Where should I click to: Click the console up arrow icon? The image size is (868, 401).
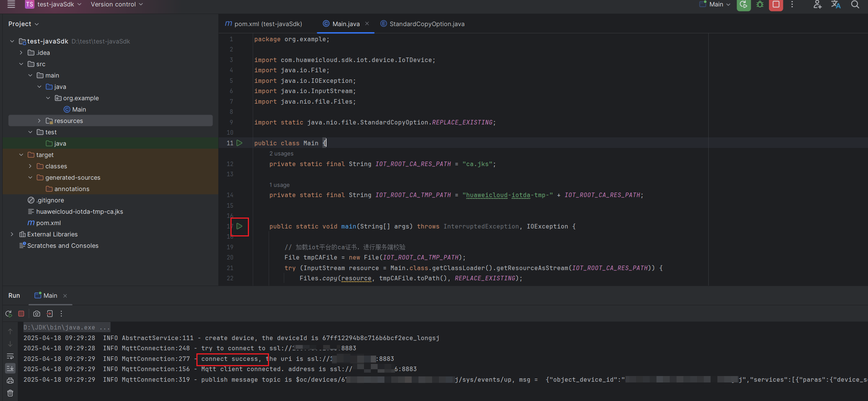pyautogui.click(x=10, y=331)
